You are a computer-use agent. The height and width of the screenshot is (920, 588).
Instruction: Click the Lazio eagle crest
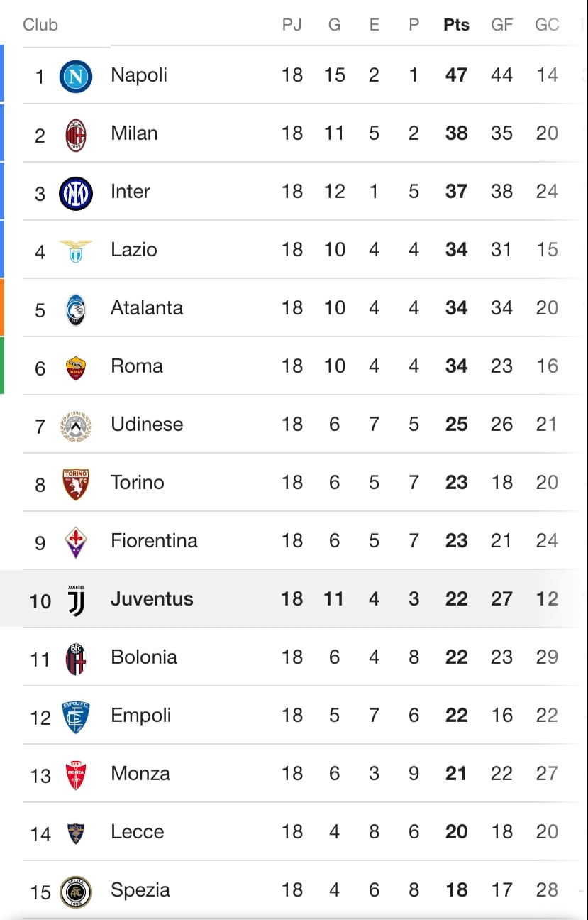(75, 251)
